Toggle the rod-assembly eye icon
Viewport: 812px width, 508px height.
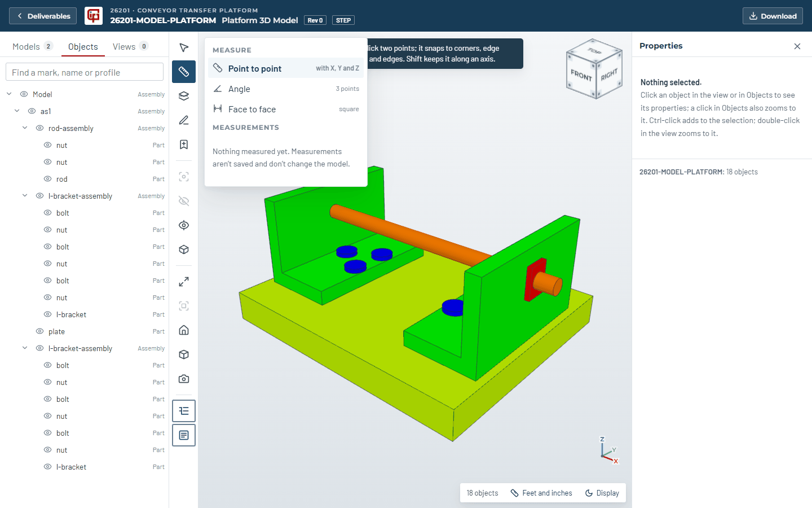(x=40, y=128)
